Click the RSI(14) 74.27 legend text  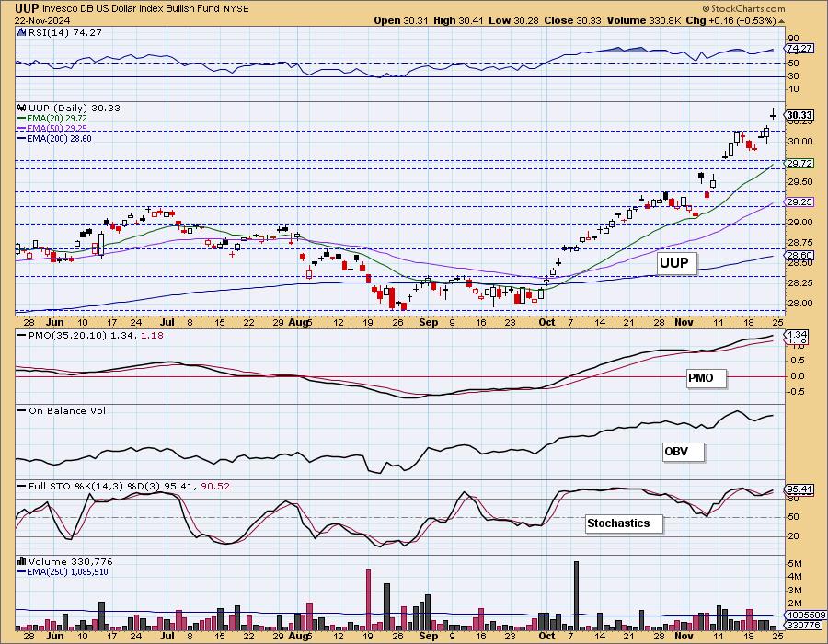64,32
